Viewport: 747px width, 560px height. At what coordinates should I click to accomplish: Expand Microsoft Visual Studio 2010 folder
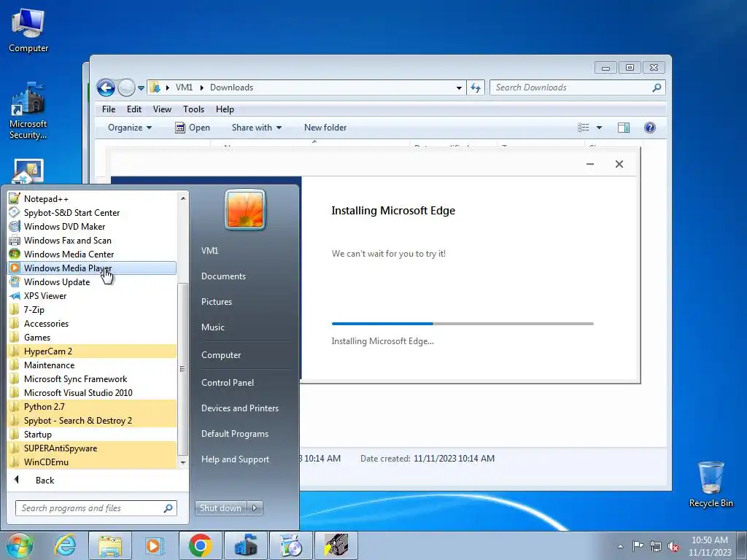(92, 392)
